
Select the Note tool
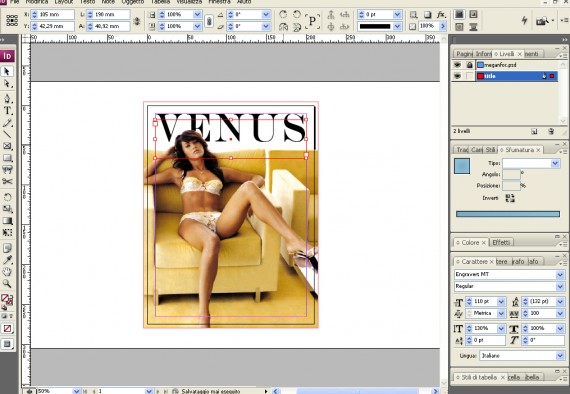pyautogui.click(x=7, y=248)
